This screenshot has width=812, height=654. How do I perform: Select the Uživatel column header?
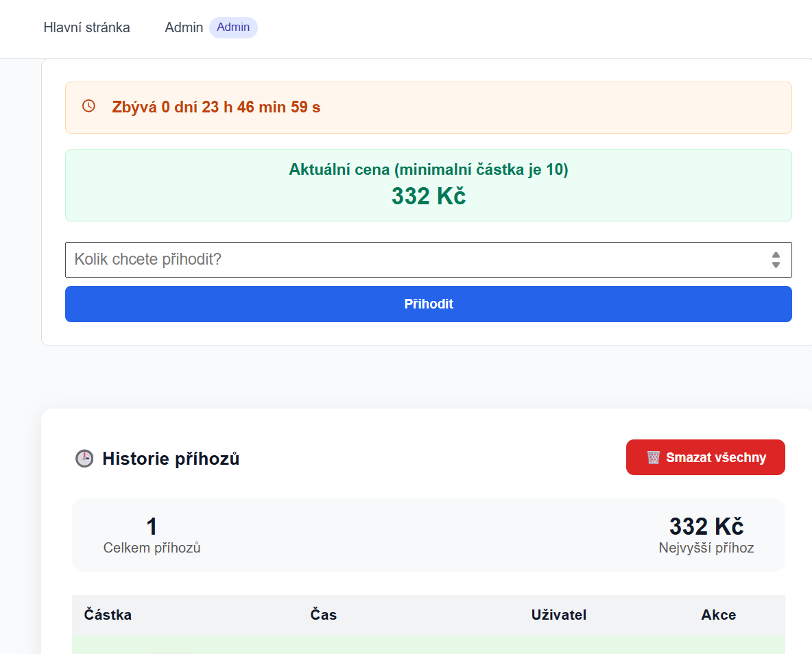(x=558, y=615)
